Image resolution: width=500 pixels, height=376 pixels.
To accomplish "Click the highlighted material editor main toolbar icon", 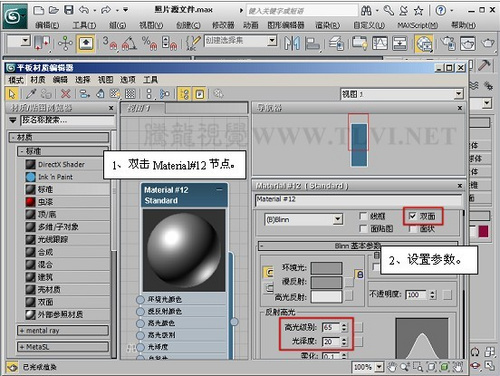I will coord(424,44).
